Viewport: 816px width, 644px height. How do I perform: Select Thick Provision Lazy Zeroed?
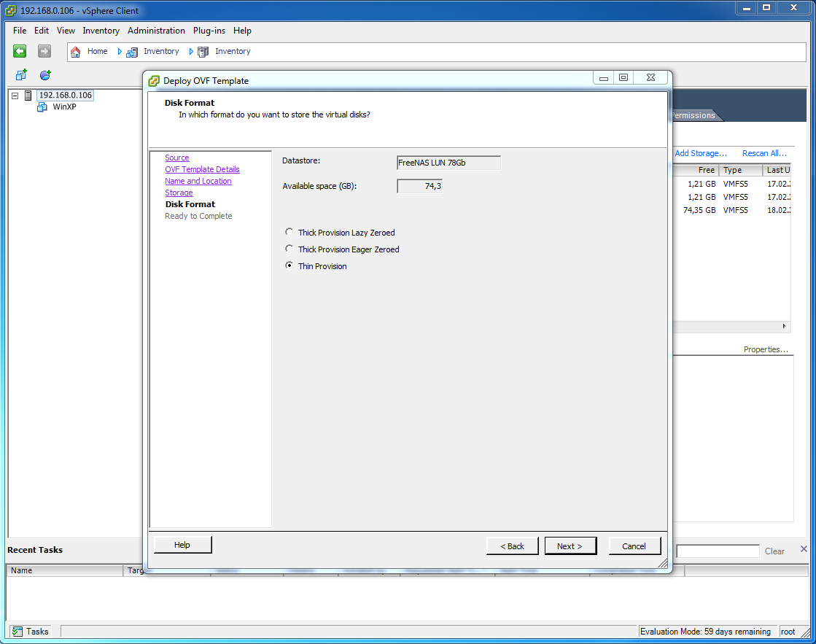(x=289, y=232)
